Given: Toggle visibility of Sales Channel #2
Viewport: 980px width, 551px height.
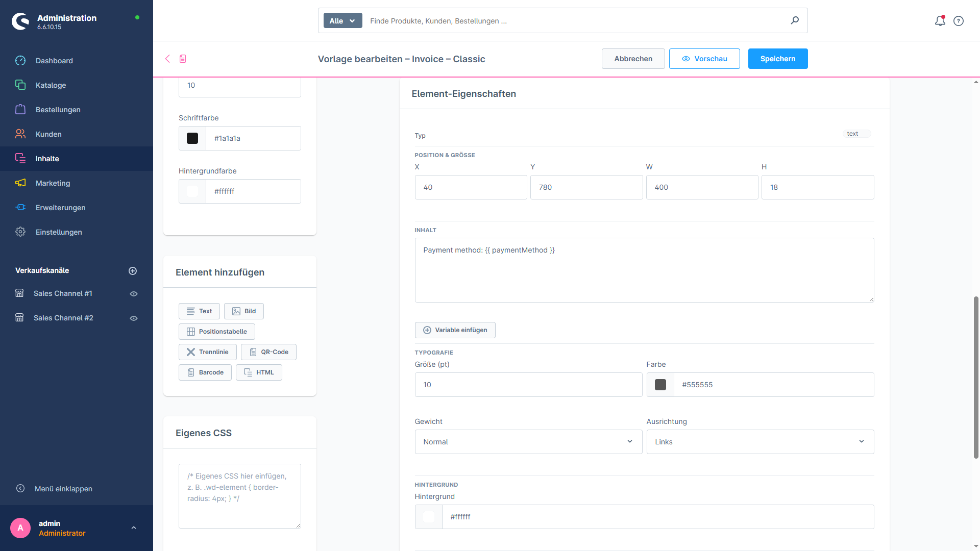Looking at the screenshot, I should point(134,318).
